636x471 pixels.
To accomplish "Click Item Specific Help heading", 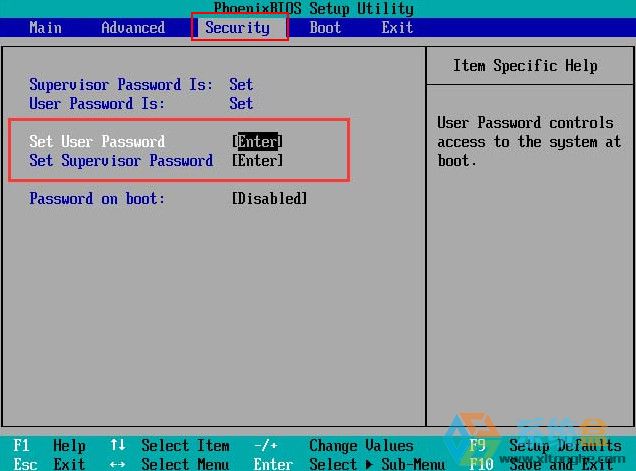I will (x=525, y=66).
